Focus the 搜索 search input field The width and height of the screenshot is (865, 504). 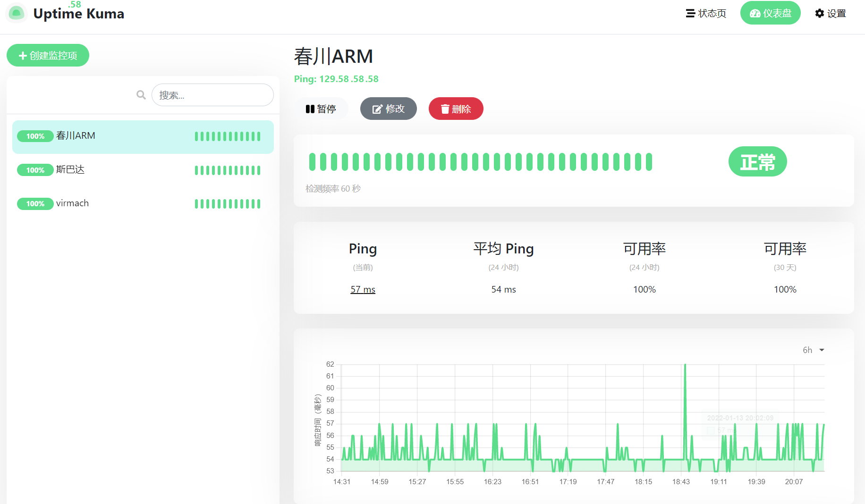click(x=212, y=95)
